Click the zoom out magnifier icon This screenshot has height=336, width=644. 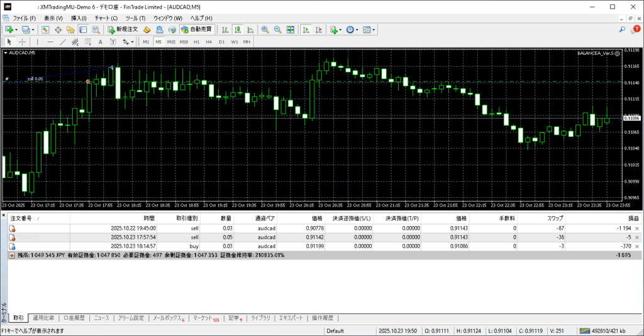point(277,30)
